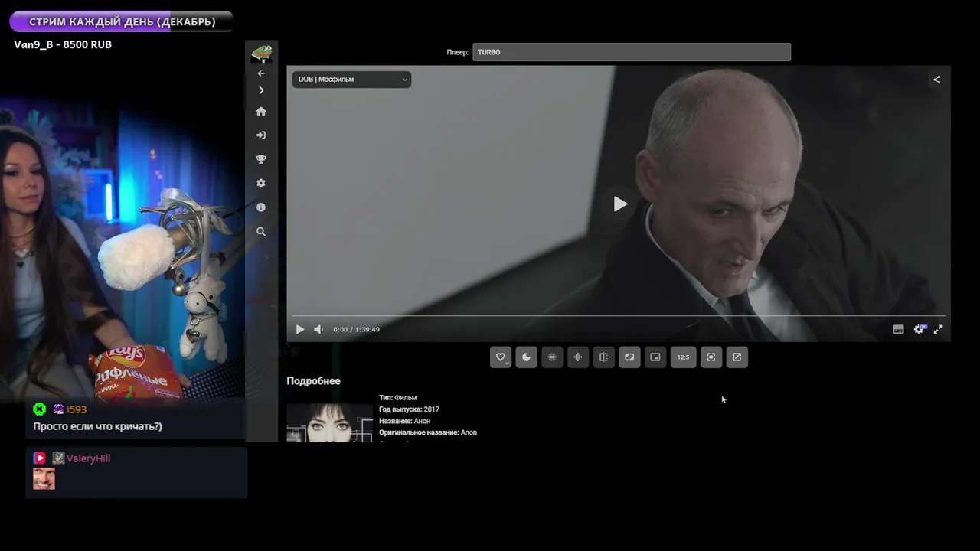This screenshot has width=980, height=551.
Task: Open the search icon in the sidebar
Action: pos(261,231)
